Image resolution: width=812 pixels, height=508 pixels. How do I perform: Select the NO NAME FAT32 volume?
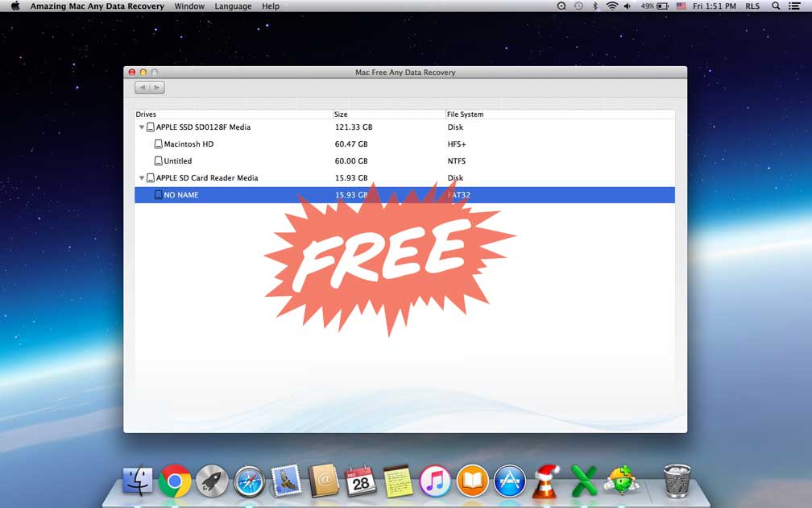click(180, 195)
